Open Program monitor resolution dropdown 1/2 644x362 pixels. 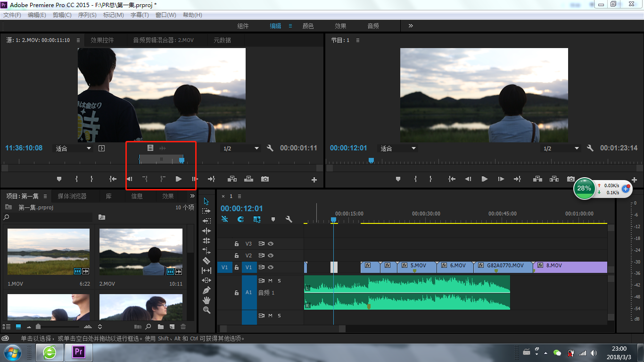tap(561, 148)
